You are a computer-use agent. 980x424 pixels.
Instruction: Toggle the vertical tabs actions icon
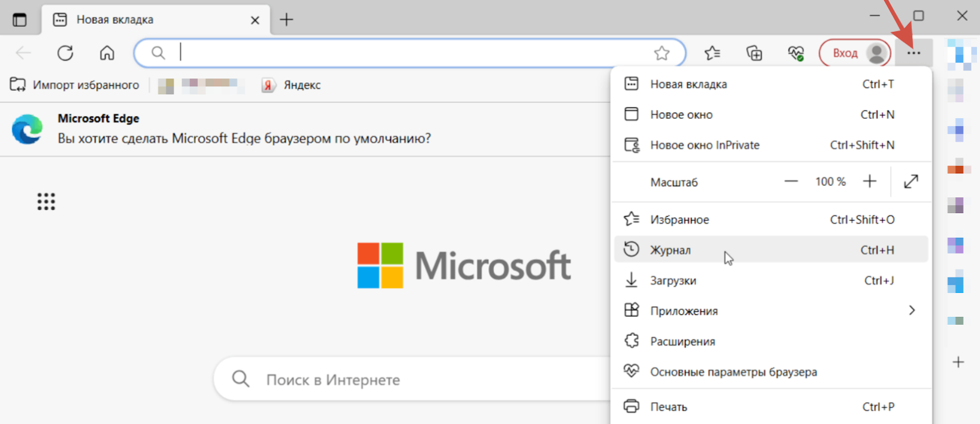[x=20, y=20]
